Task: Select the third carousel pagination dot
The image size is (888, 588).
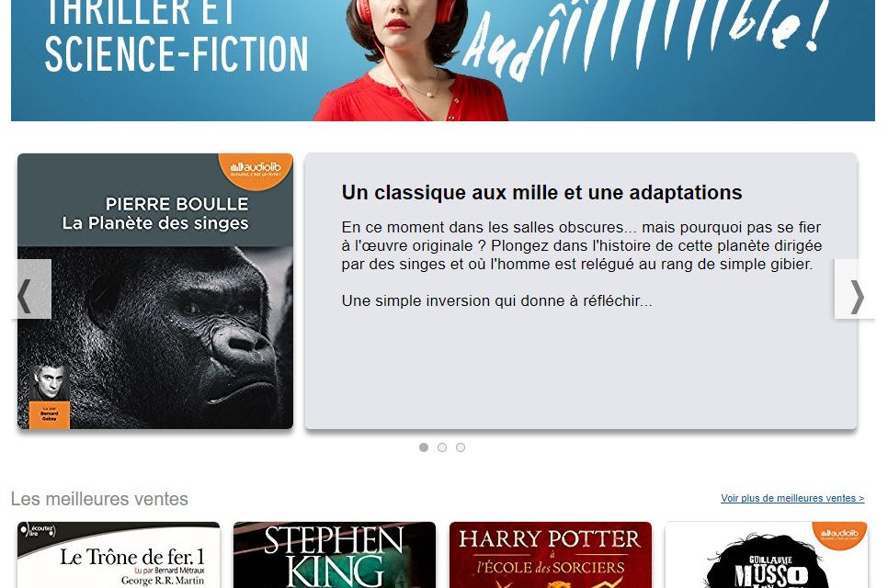Action: [461, 447]
